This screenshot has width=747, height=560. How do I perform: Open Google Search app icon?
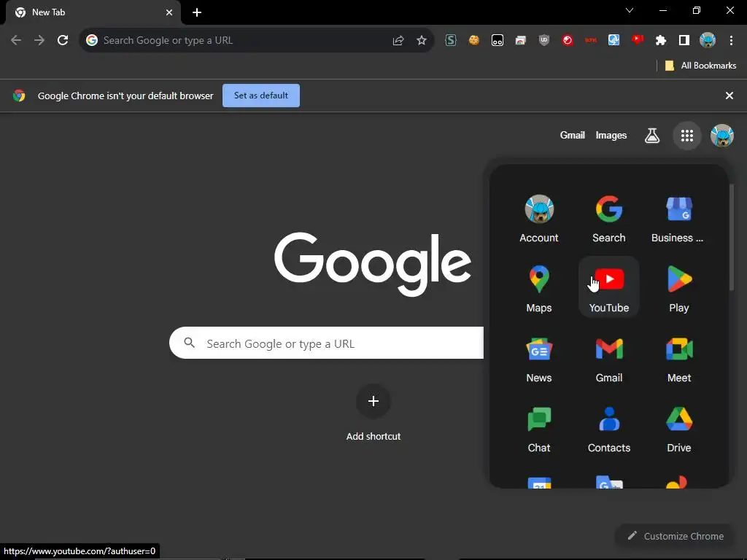(x=609, y=217)
